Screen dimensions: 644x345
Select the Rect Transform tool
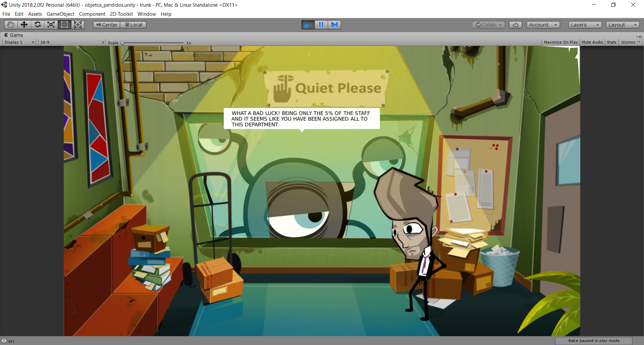pyautogui.click(x=64, y=25)
